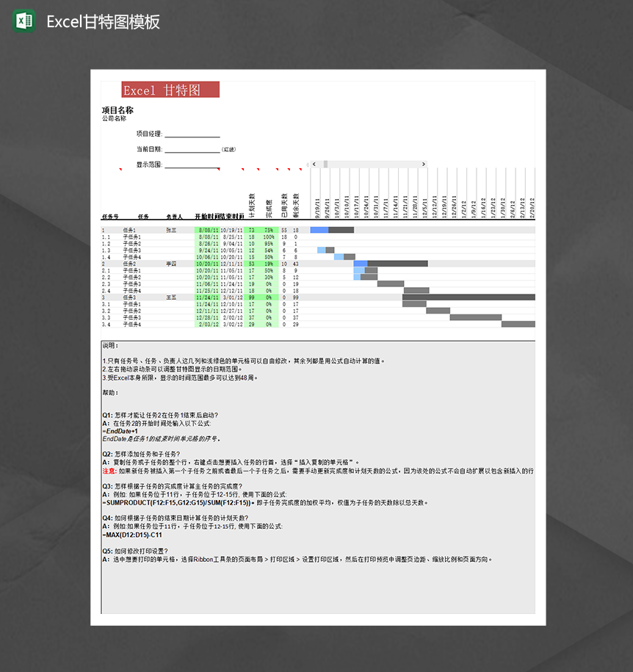Select the 当前日期 input line
Screen dimensions: 633x672
point(192,152)
